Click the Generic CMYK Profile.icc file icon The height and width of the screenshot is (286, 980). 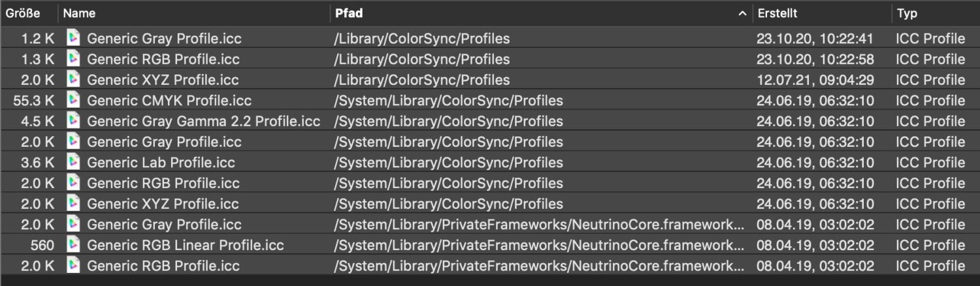pyautogui.click(x=73, y=101)
